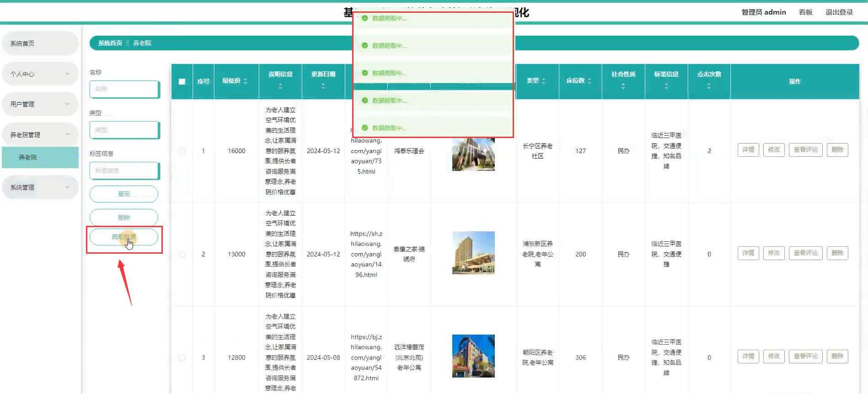
Task: Click 删除 for 远洋椿萱茂 row
Action: coord(837,357)
